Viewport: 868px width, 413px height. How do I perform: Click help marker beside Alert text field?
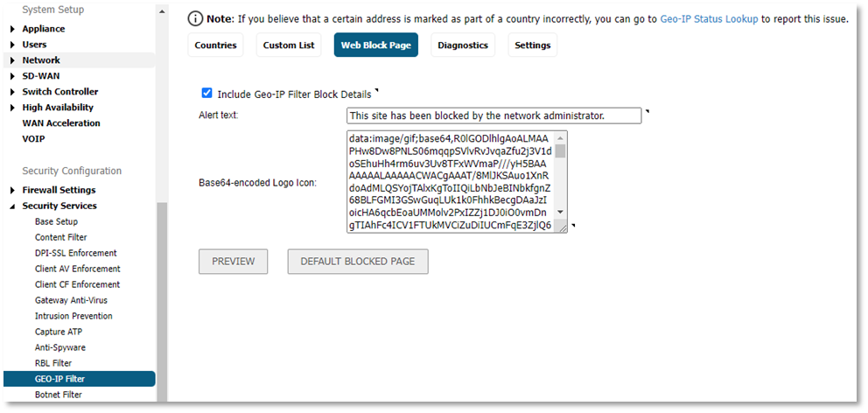click(647, 111)
